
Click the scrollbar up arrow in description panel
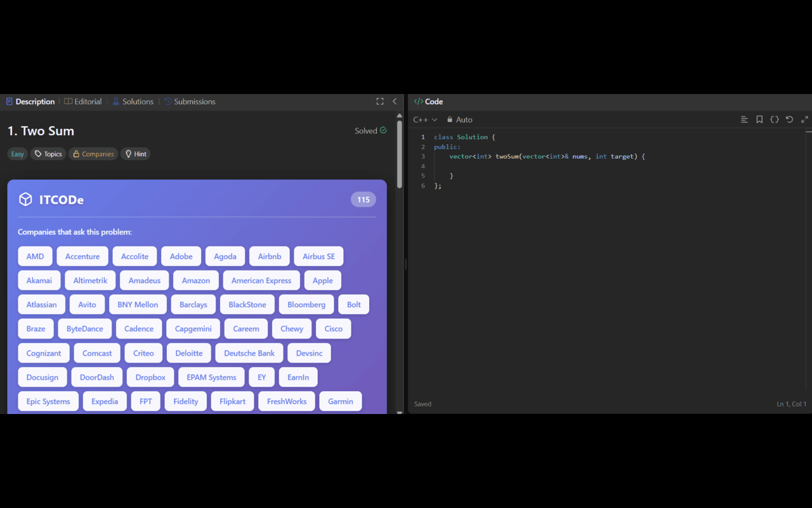tap(400, 116)
